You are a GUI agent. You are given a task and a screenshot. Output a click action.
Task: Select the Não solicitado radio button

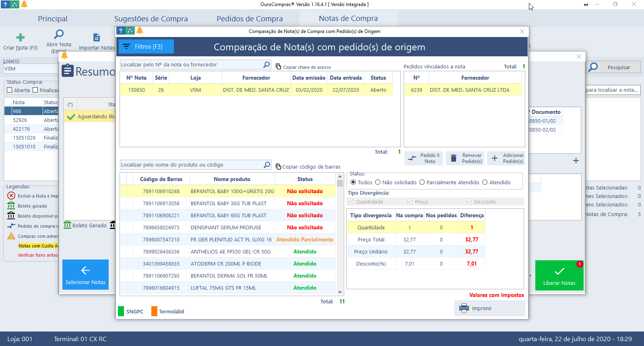click(x=378, y=182)
